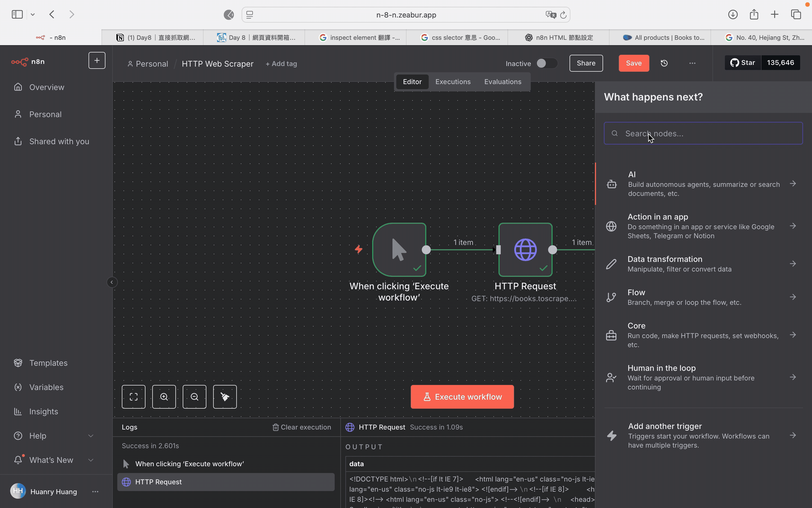Viewport: 812px width, 508px height.
Task: Click the GitHub Star button
Action: tap(743, 63)
